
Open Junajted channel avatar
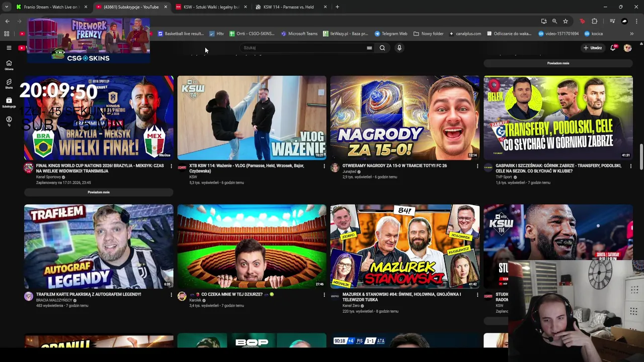(335, 168)
